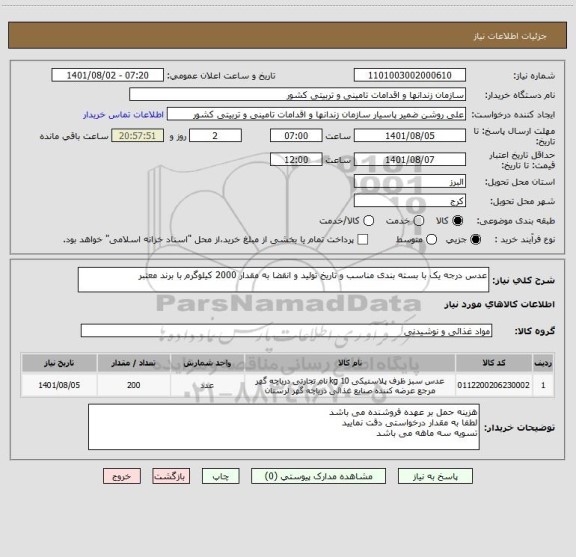This screenshot has width=576, height=557.
Task: Click response deadline date 1401/08/05 field
Action: (x=410, y=136)
